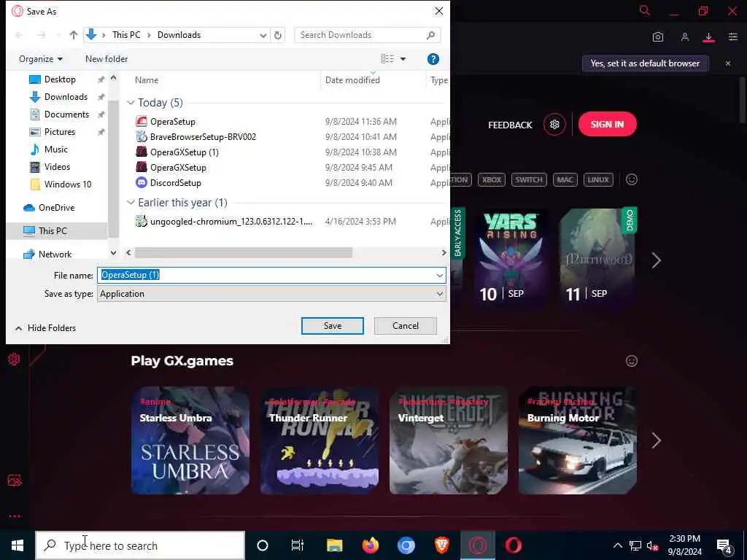747x560 pixels.
Task: Show next games in GX.games carousel
Action: [656, 440]
